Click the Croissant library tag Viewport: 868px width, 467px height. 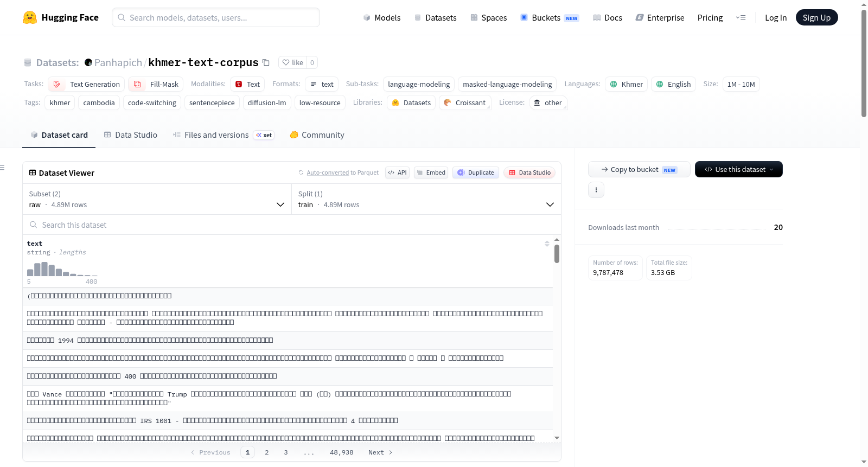point(465,103)
